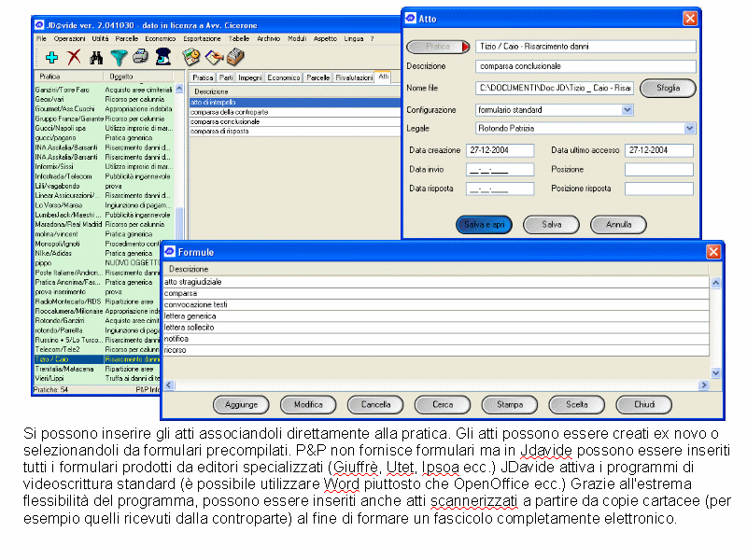Click the Cerca button in Formule
747x560 pixels.
click(443, 405)
